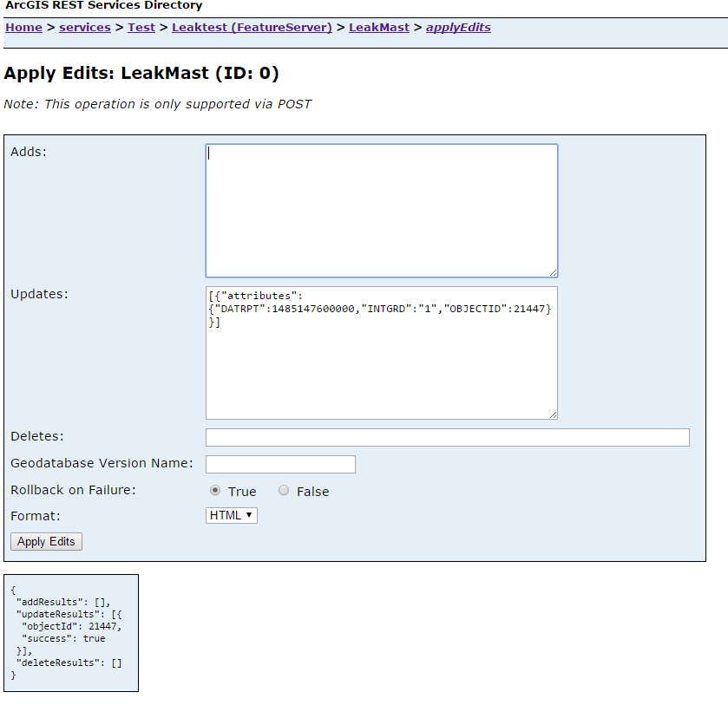Open the Home breadcrumb link
728x705 pixels.
pos(23,28)
